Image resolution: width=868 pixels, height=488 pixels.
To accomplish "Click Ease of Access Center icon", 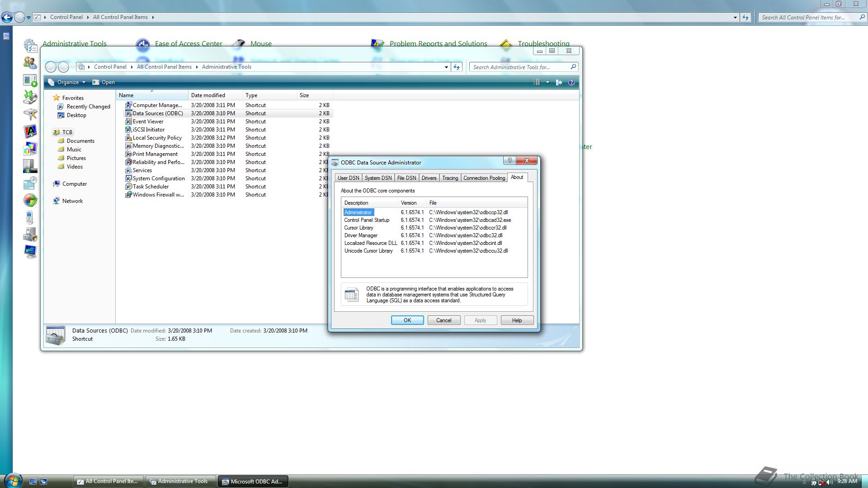I will pos(143,44).
